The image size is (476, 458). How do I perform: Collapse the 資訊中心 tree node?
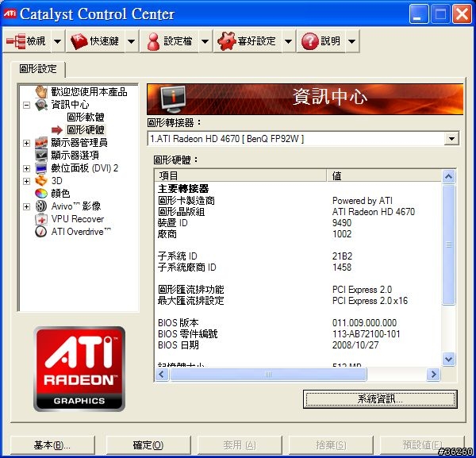[27, 105]
